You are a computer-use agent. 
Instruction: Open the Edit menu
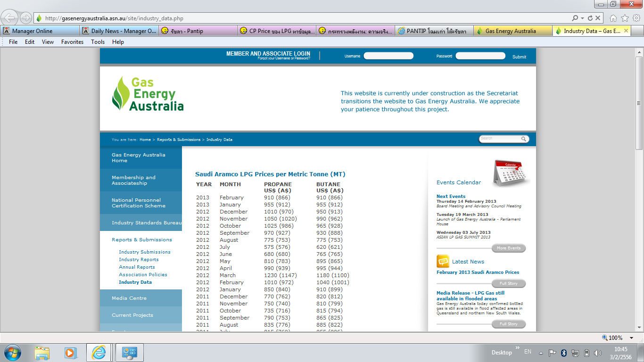tap(30, 42)
